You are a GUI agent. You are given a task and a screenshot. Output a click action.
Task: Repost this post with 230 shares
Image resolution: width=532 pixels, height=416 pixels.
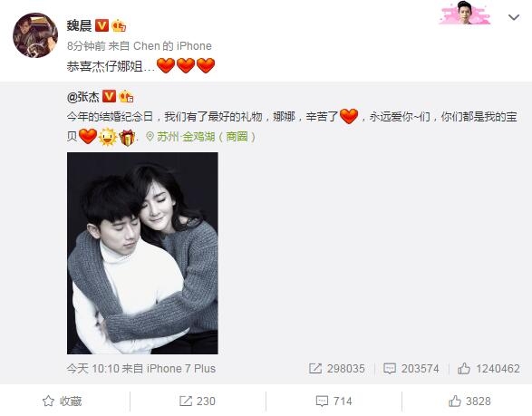pyautogui.click(x=198, y=401)
